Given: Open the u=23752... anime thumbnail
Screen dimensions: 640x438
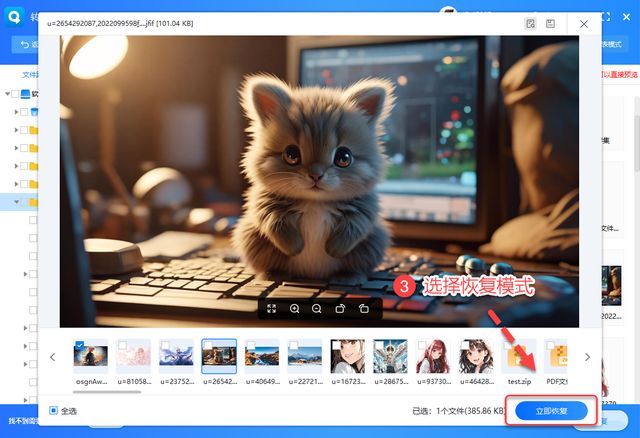Looking at the screenshot, I should (x=176, y=356).
